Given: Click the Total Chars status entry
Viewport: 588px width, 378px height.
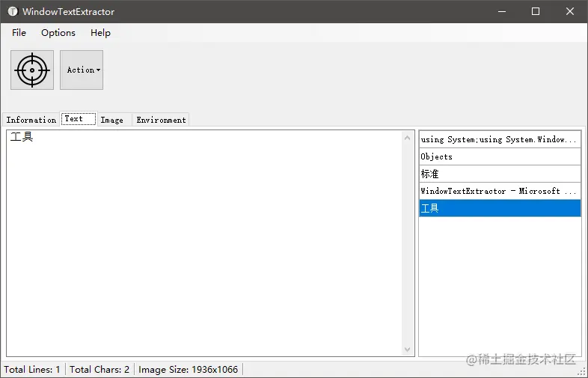Looking at the screenshot, I should (x=99, y=369).
